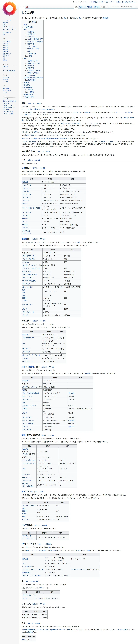This screenshot has width=138, height=644.
Task: Jump to contents entry 10 関連する用語
Action: (x=28, y=97)
